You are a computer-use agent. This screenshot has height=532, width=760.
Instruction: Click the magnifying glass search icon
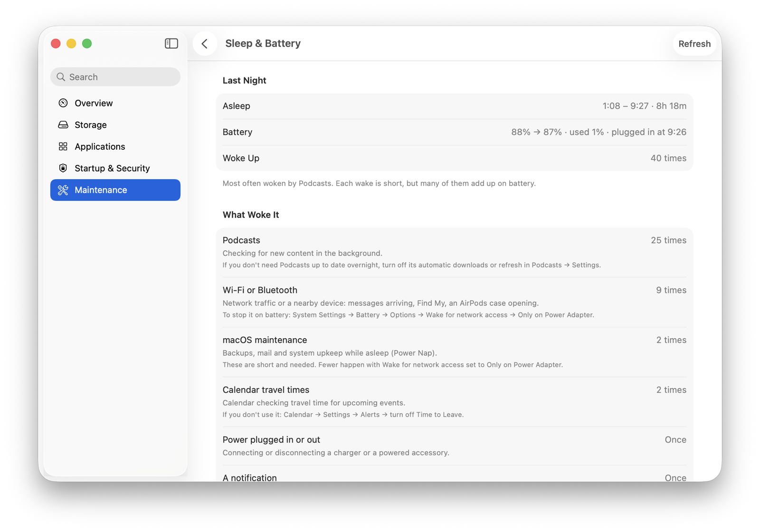pos(61,77)
